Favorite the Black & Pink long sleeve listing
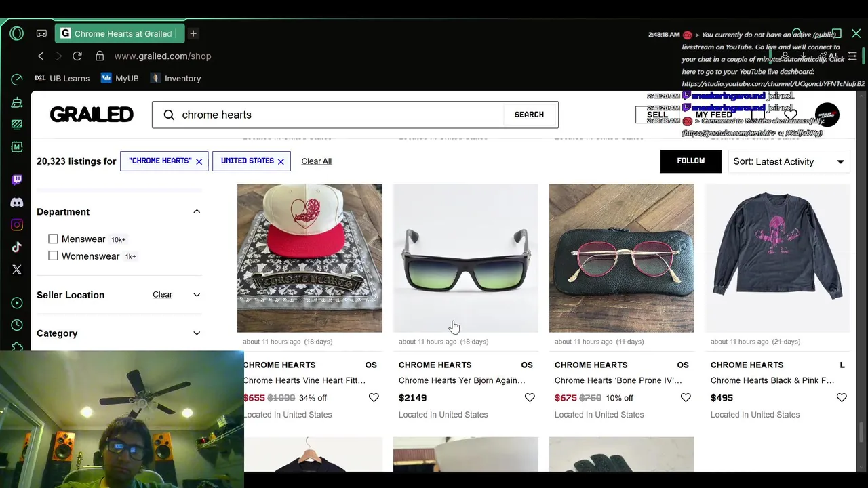 pos(842,398)
